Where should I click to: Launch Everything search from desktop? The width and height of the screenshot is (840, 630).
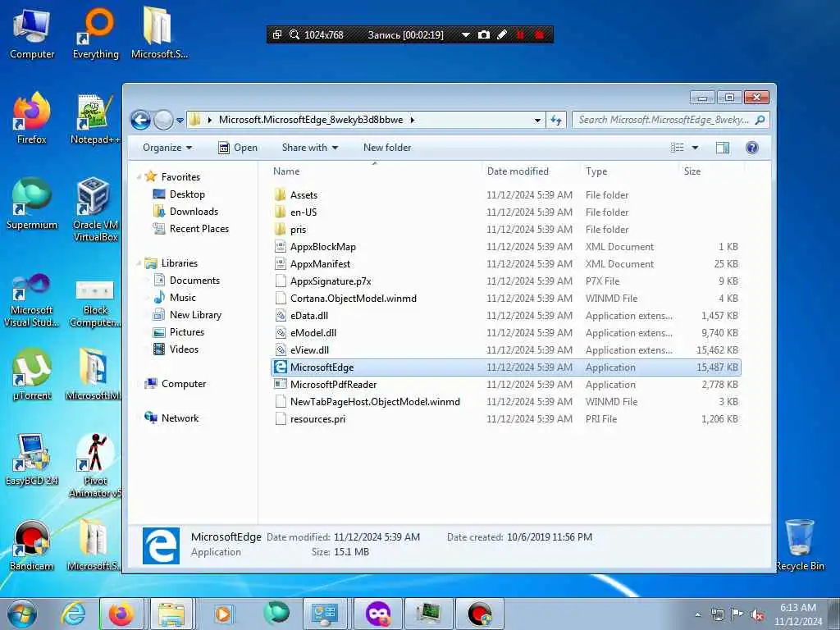pyautogui.click(x=95, y=34)
